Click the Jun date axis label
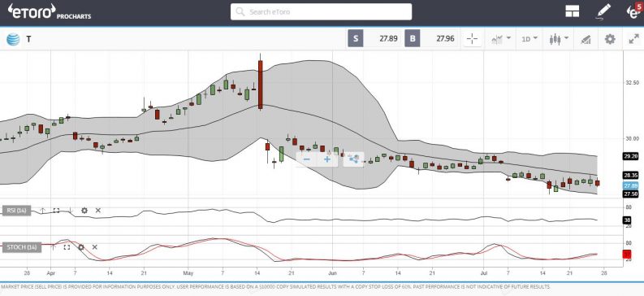 click(x=332, y=273)
